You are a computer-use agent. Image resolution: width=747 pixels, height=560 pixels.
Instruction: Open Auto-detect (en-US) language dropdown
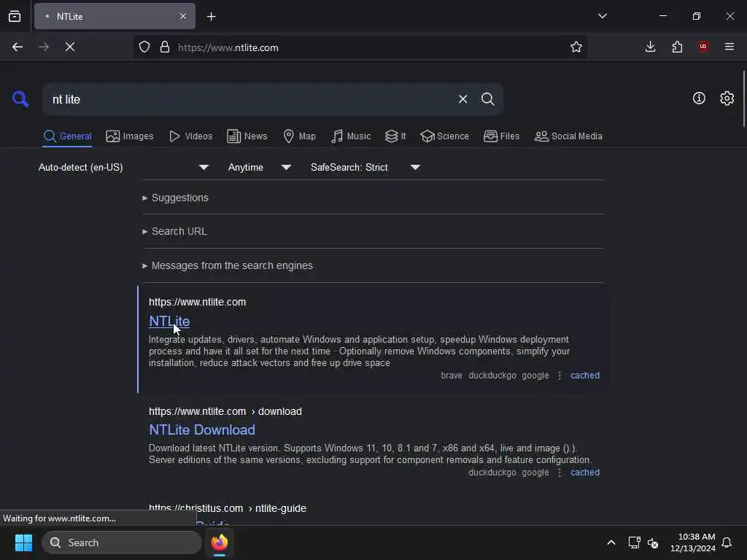click(124, 167)
